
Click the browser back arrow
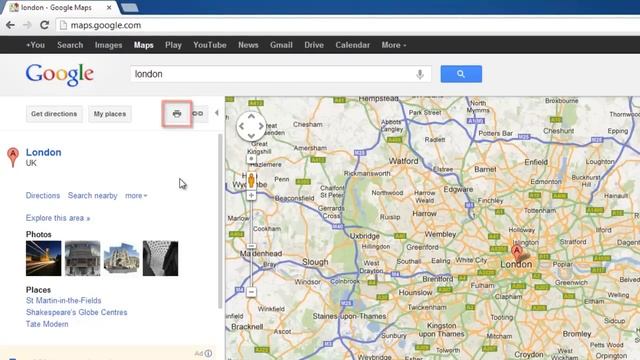coord(10,25)
